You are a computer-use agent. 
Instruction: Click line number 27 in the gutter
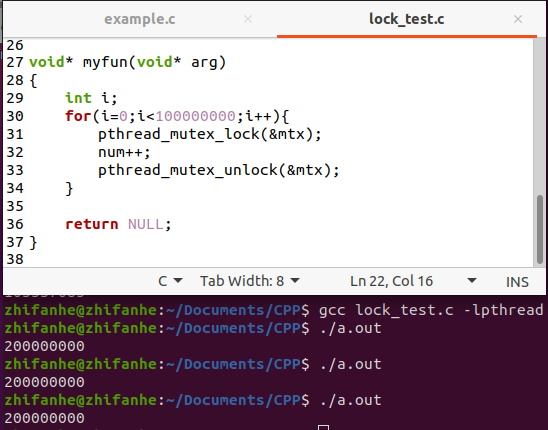pos(15,63)
